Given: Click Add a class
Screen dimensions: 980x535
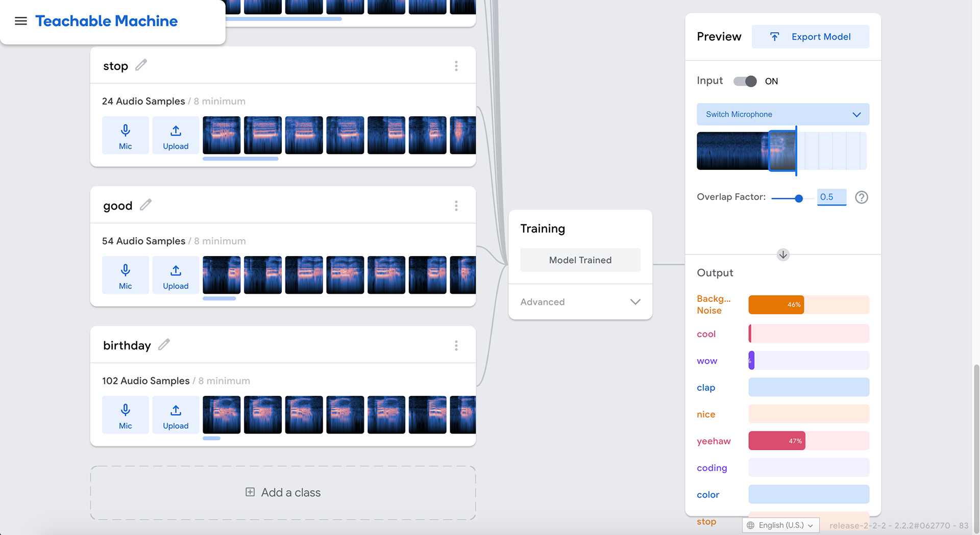Looking at the screenshot, I should (x=283, y=493).
